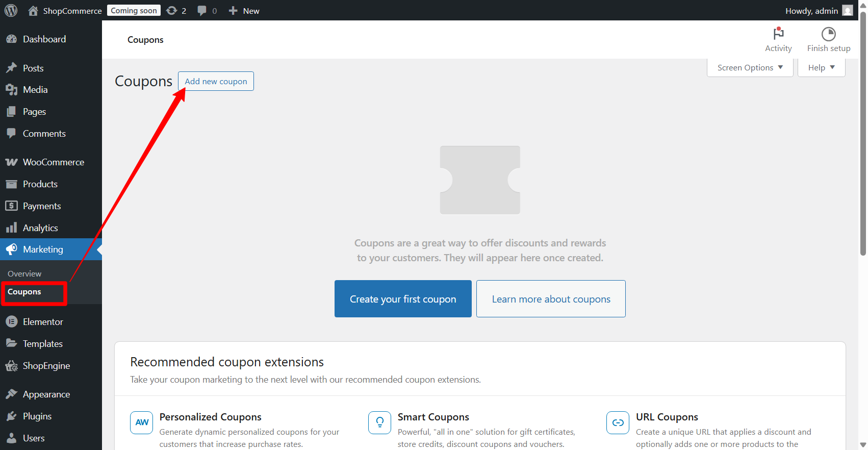Screen dimensions: 868x450
Task: Click the Personalized Coupons AW icon
Action: point(142,422)
